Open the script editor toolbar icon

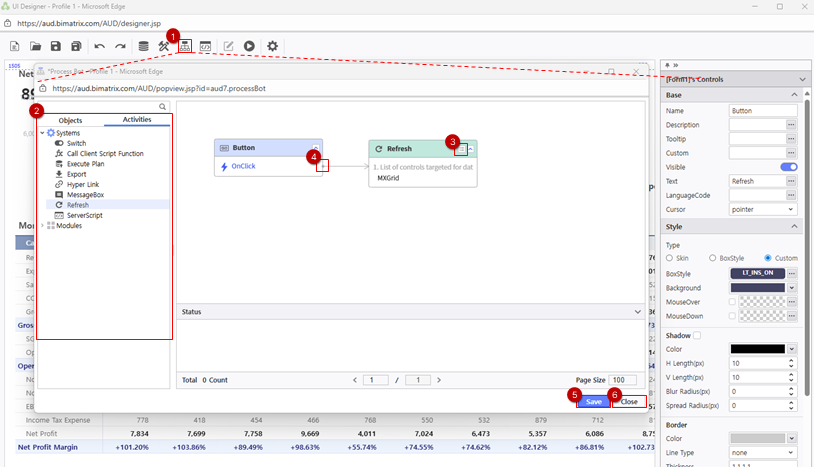[205, 46]
